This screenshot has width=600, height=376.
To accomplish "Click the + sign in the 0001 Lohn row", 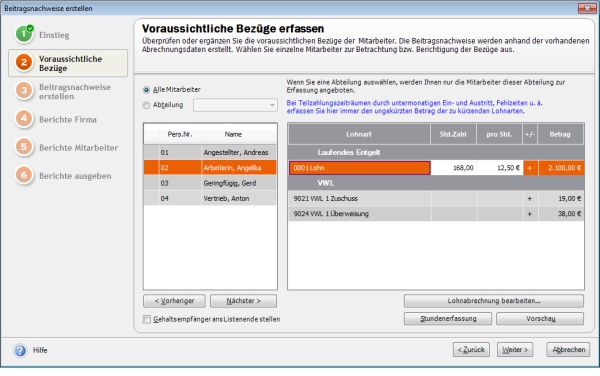I will click(530, 168).
